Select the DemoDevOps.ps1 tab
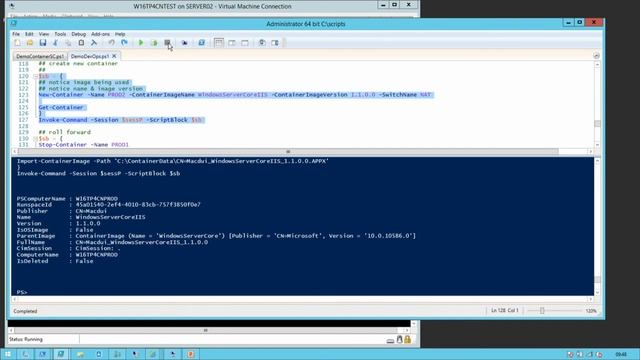Screen dimensions: 640x360 [x=90, y=56]
